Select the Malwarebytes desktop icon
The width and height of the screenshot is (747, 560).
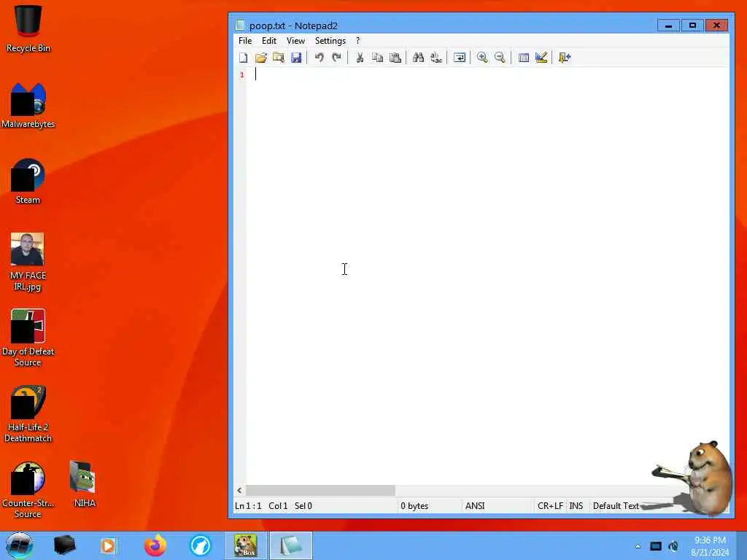pos(28,106)
